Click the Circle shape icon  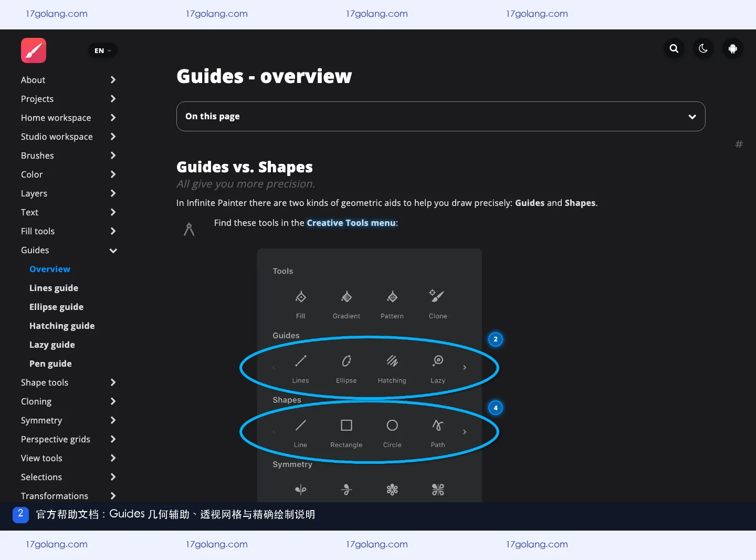[392, 425]
